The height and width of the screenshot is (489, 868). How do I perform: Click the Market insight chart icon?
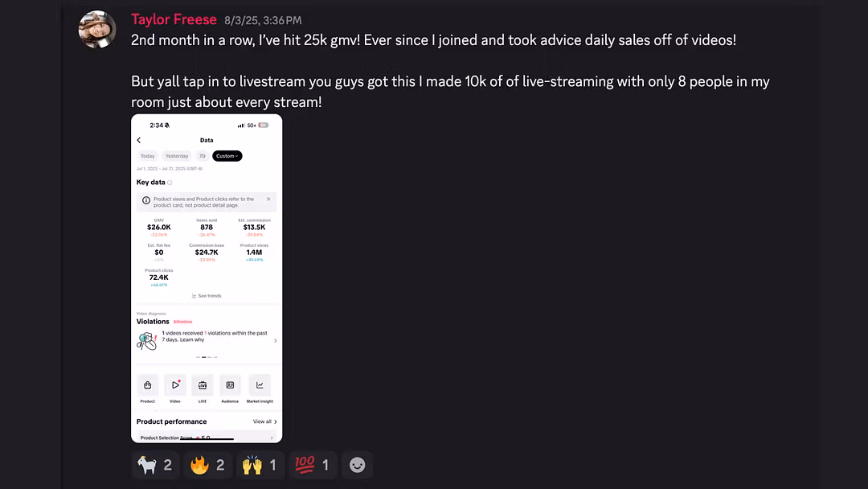[260, 385]
